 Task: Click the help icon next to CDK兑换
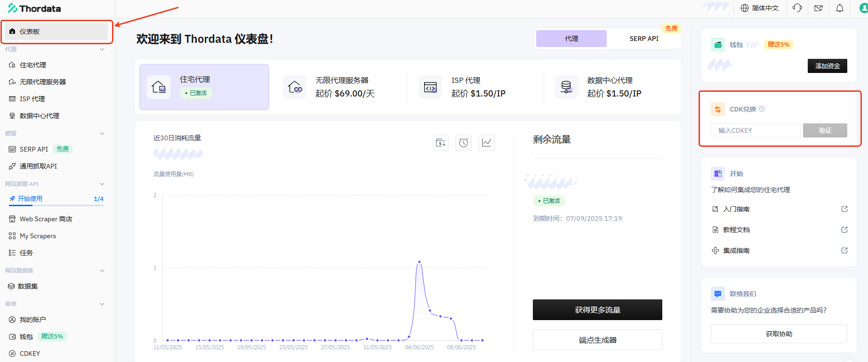pos(762,109)
